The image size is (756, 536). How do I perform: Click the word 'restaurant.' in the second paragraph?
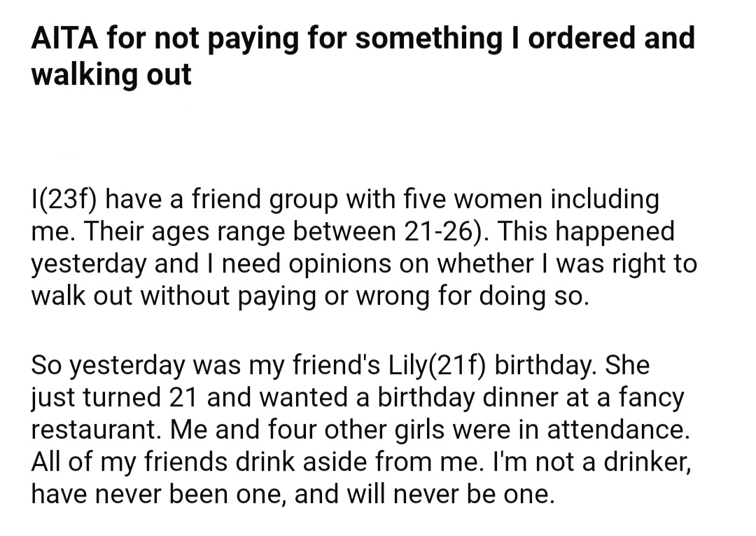point(97,430)
